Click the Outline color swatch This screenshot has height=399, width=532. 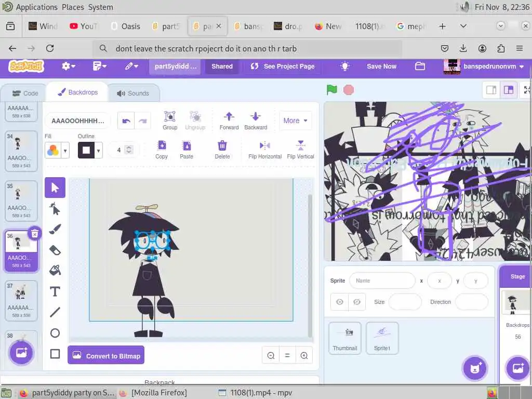[86, 150]
